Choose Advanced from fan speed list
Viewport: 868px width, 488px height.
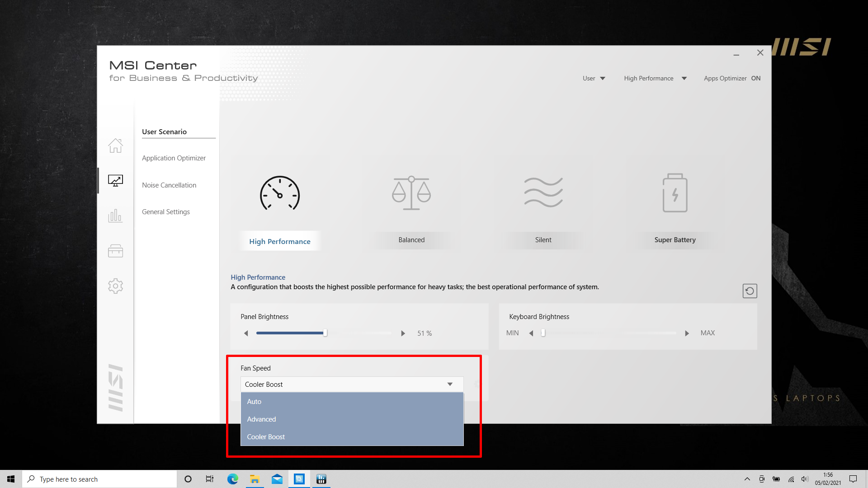(x=261, y=419)
